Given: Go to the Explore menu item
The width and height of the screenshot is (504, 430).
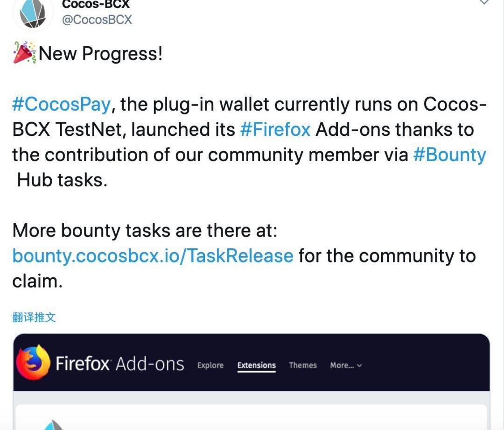Looking at the screenshot, I should (210, 366).
